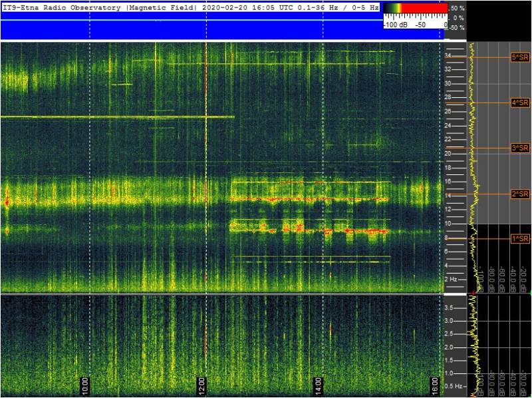Select the 16:00 time label
The width and height of the screenshot is (532, 398).
click(x=435, y=386)
